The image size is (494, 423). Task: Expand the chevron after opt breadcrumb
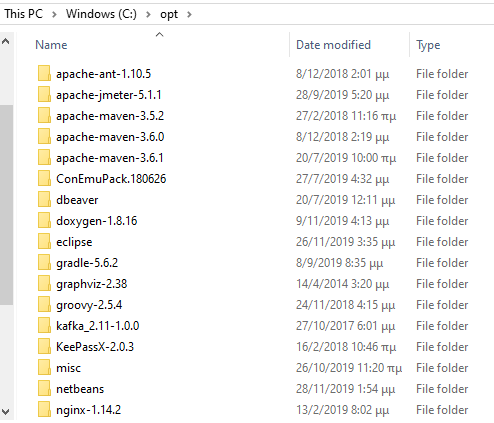coord(189,14)
